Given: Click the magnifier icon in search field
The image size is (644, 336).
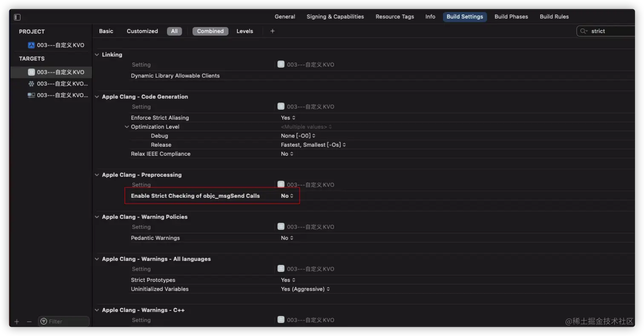Looking at the screenshot, I should [584, 31].
